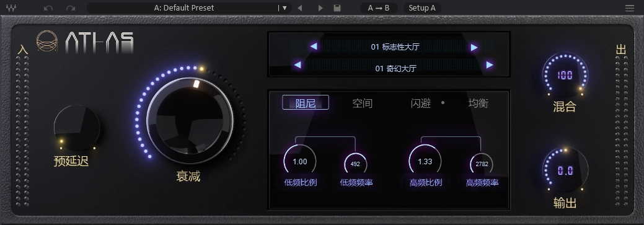Toggle the 闪避 enable dot
The width and height of the screenshot is (644, 225).
pyautogui.click(x=443, y=103)
